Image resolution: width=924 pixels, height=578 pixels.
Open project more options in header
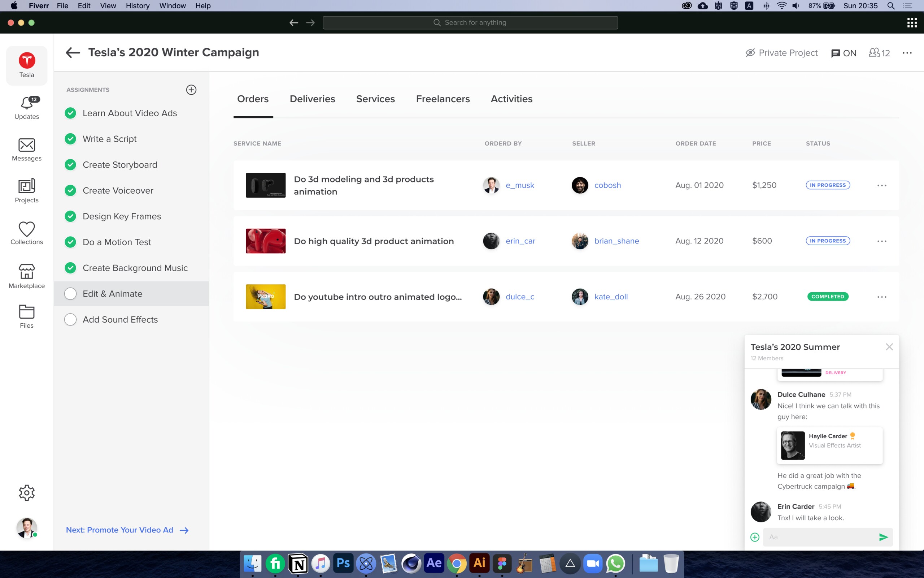(907, 53)
